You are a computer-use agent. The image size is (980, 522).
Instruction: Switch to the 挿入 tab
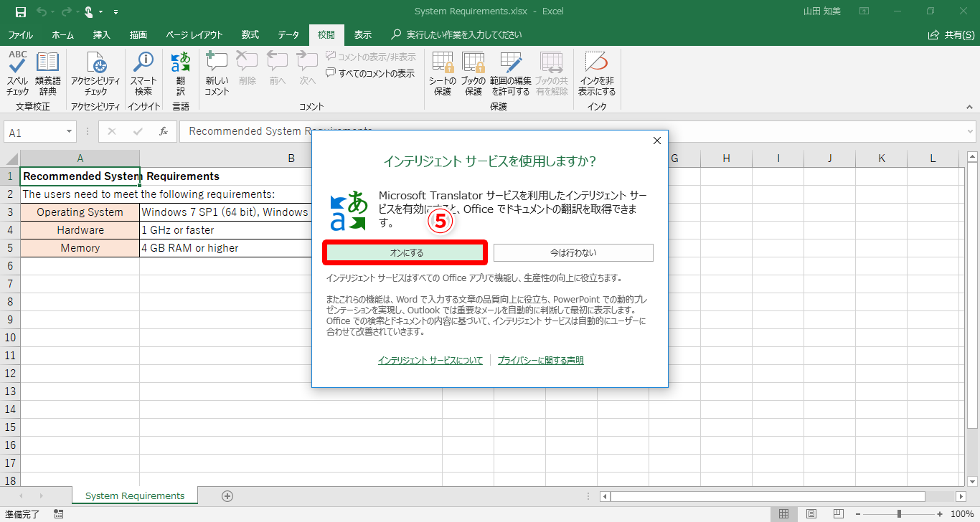click(x=102, y=34)
